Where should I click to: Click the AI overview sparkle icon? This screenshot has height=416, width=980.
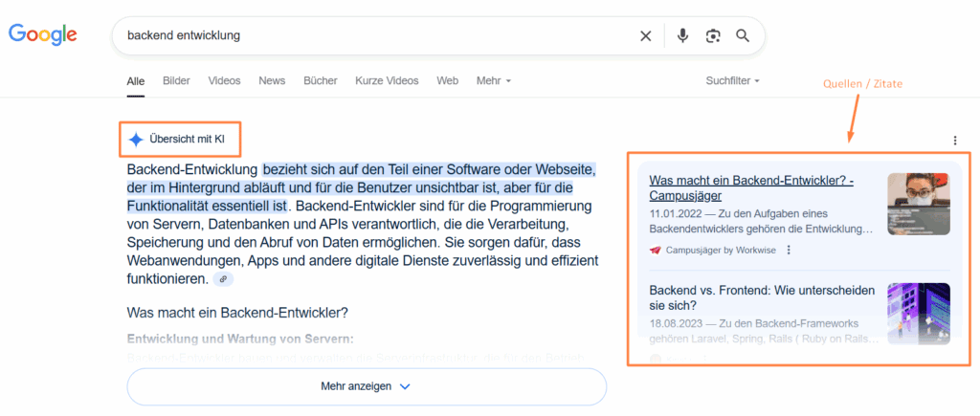point(136,140)
